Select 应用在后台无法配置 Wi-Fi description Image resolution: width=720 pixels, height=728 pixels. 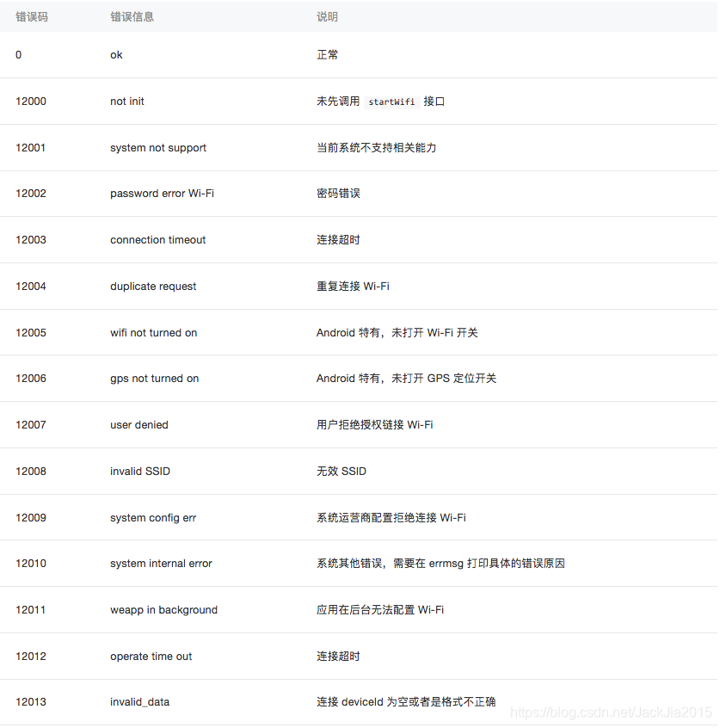click(x=380, y=609)
